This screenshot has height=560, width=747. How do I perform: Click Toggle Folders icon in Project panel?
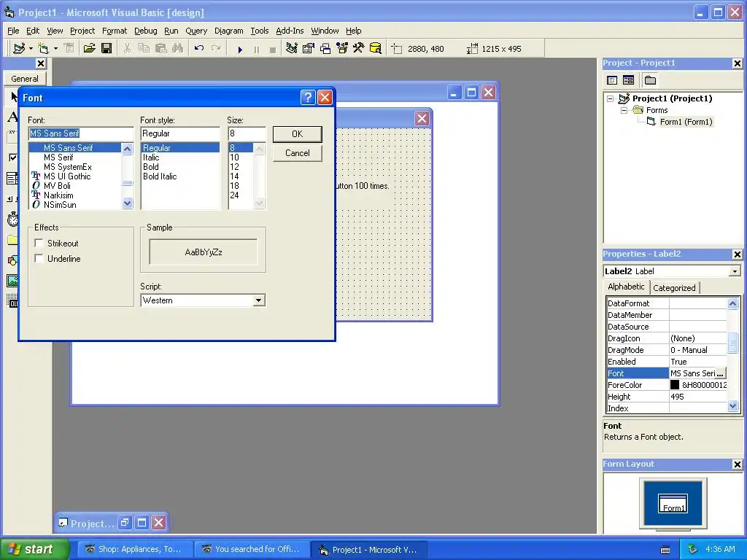pyautogui.click(x=650, y=80)
